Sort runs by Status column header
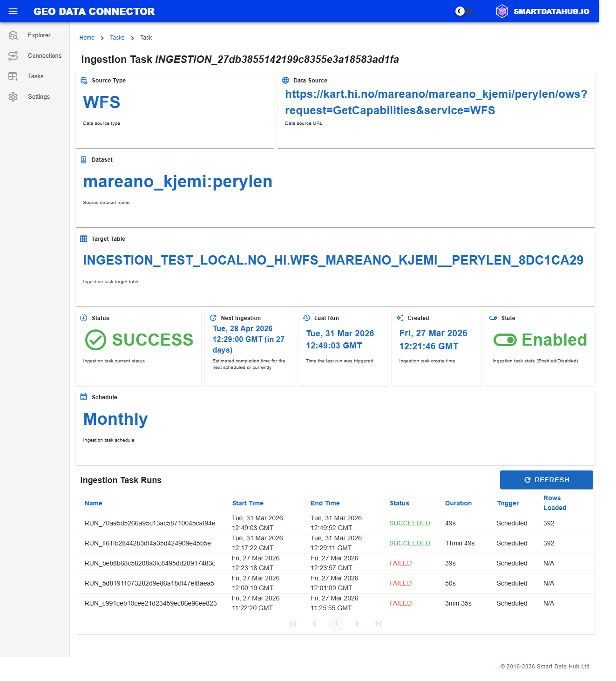616x681 pixels. (x=399, y=503)
